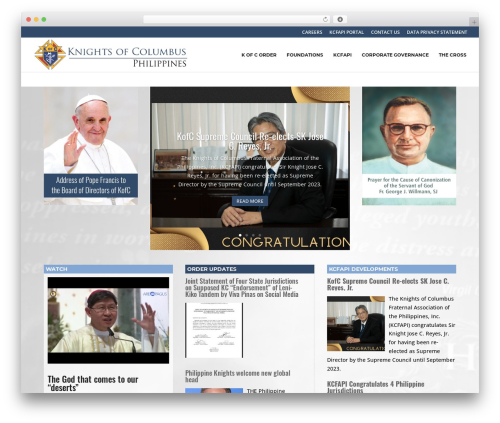Screen dimensions: 500x423
Task: Open the KCFAPI menu item
Action: click(342, 55)
